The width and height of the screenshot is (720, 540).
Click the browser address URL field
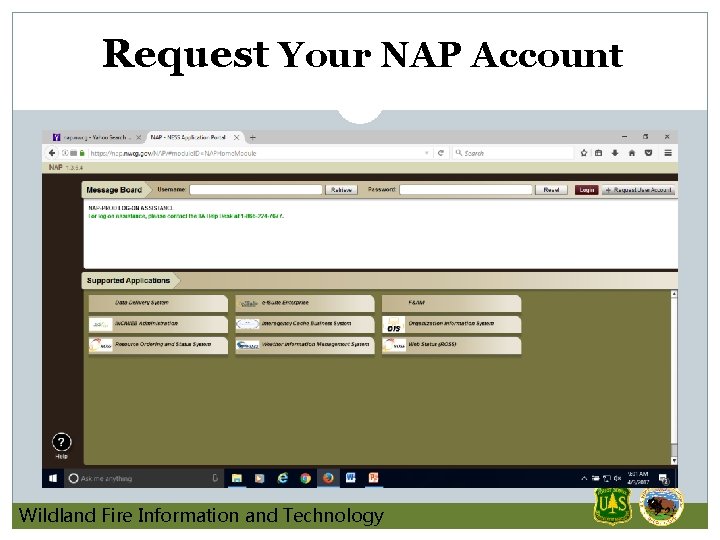tap(255, 153)
